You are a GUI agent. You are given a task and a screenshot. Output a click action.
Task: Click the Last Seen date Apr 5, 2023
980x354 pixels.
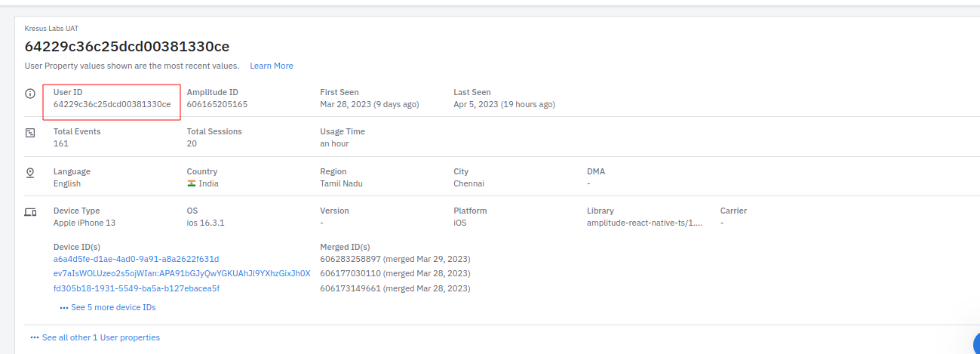pos(475,104)
